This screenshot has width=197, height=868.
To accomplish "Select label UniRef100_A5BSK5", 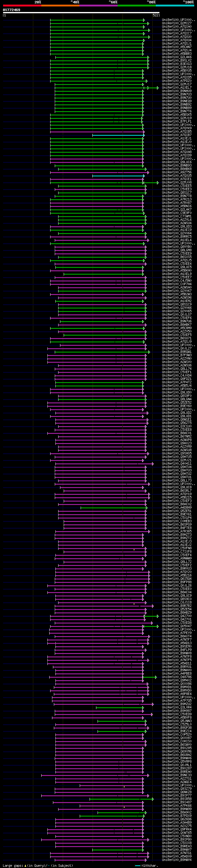I will pos(176,115).
